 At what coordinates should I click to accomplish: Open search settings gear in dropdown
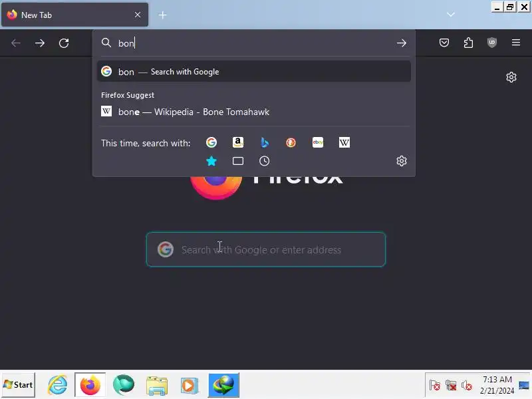click(x=402, y=161)
